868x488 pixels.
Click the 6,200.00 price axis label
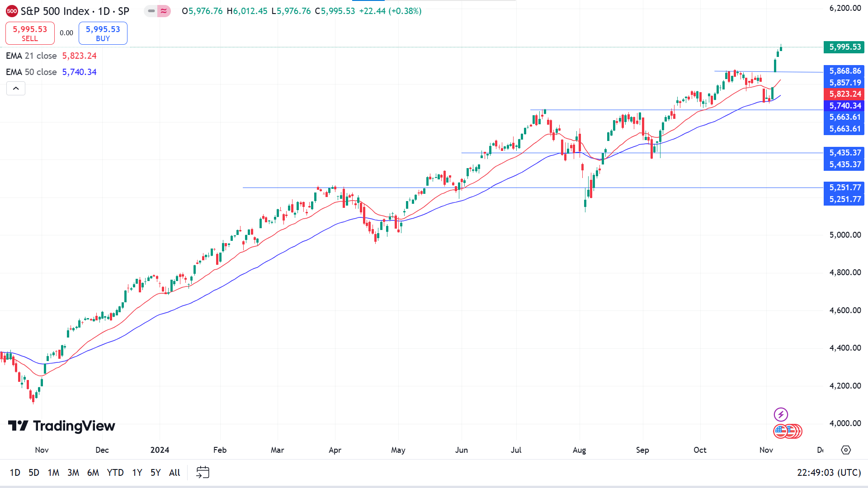point(845,8)
